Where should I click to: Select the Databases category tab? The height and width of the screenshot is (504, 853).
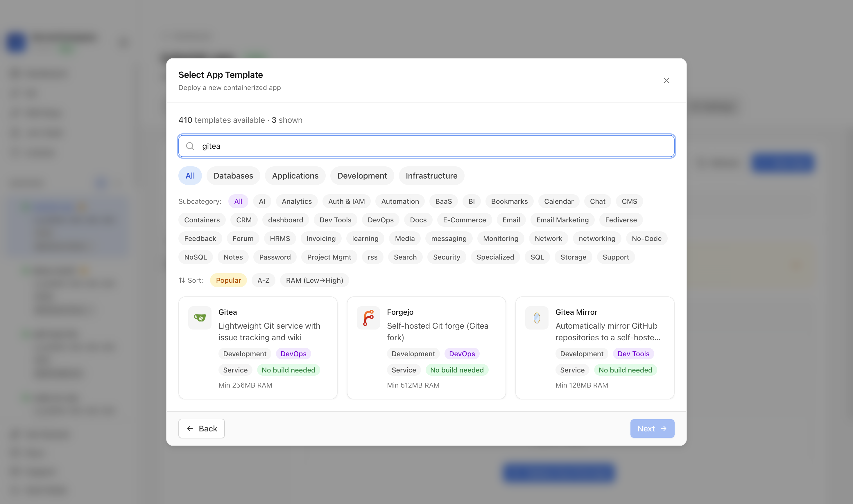click(233, 176)
